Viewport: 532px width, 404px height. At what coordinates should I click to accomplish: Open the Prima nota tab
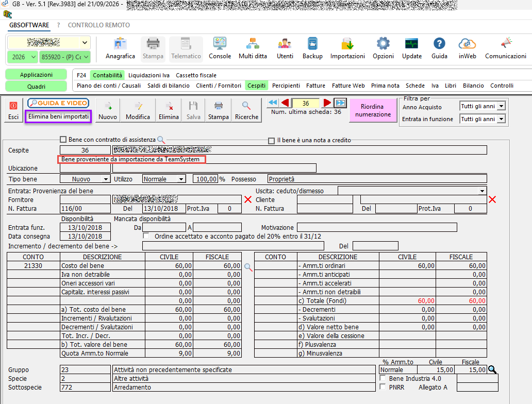(385, 86)
